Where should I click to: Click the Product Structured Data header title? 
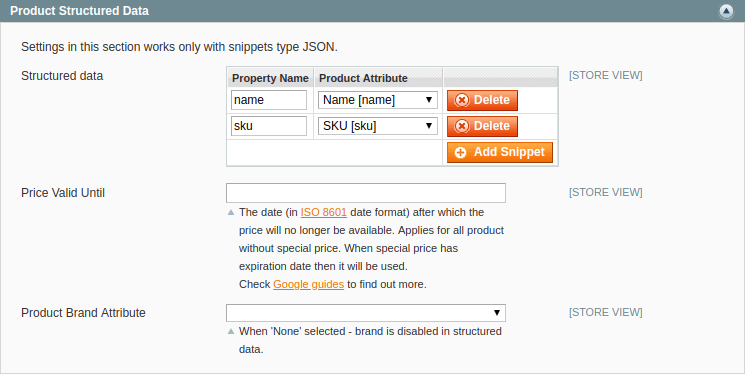click(x=79, y=11)
